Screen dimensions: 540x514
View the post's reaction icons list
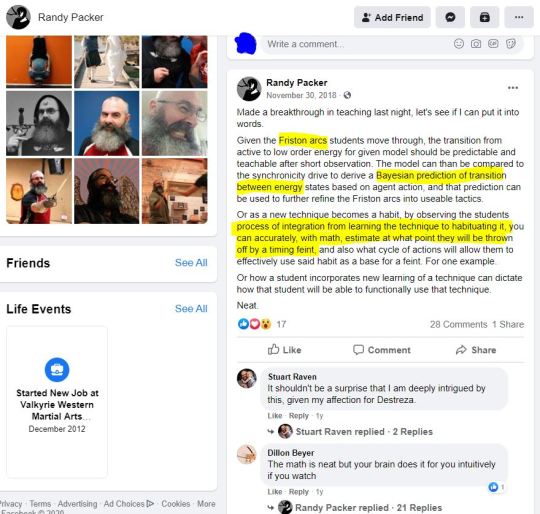(255, 324)
